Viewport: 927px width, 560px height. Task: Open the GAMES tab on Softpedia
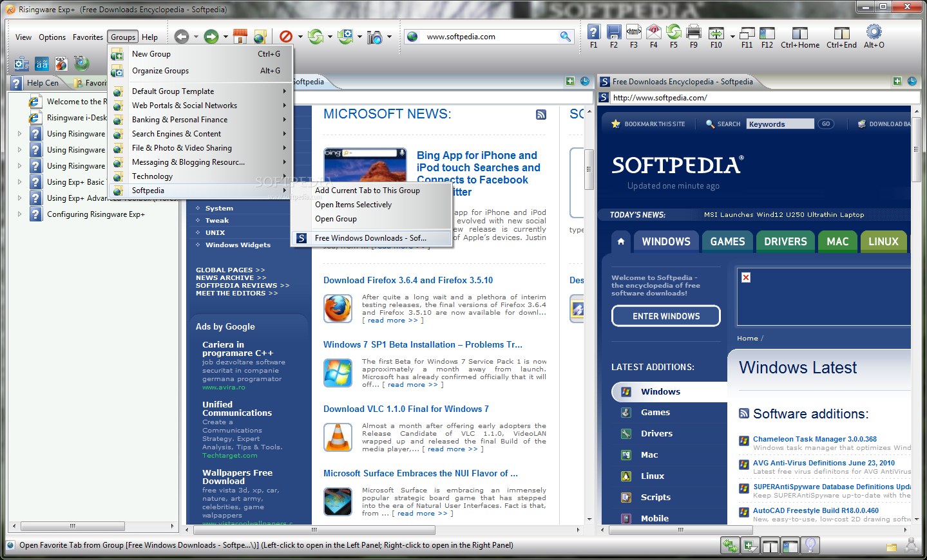click(727, 241)
